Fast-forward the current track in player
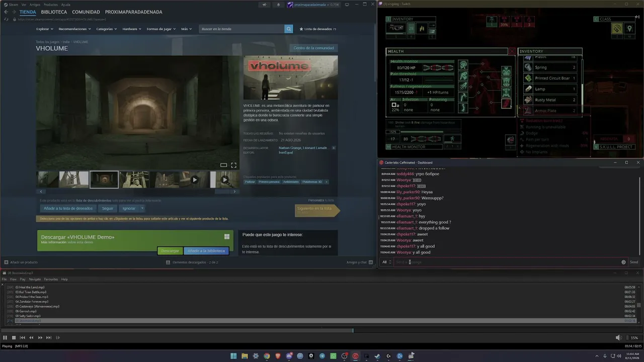 (x=40, y=338)
